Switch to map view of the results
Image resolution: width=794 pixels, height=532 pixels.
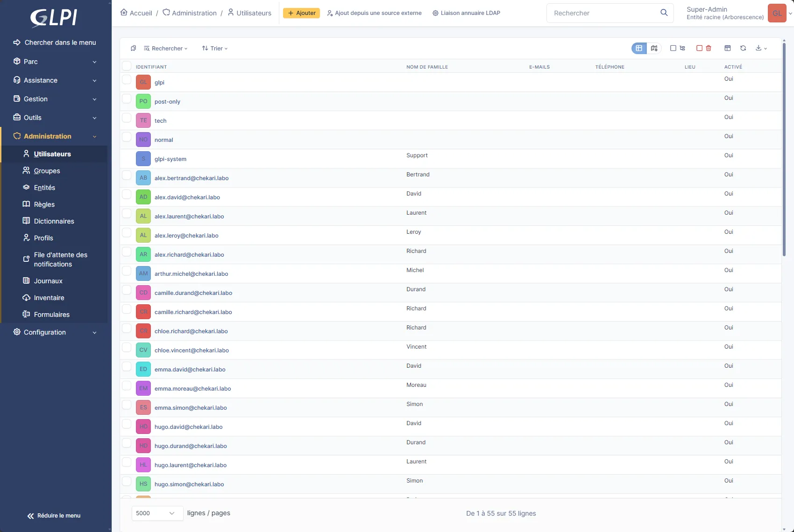[x=654, y=48]
